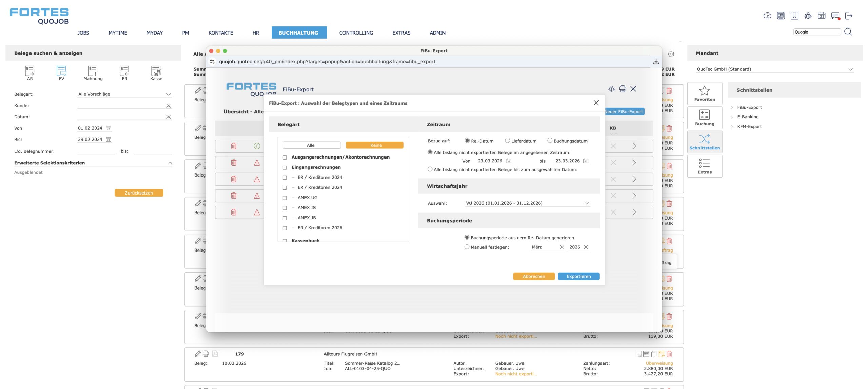Viewport: 868px width, 389px height.
Task: Check the Eingangsrechnungen checkbox
Action: point(285,167)
